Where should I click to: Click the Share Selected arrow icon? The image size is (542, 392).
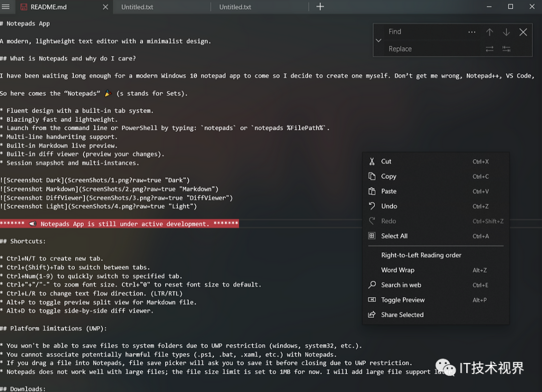pos(372,315)
